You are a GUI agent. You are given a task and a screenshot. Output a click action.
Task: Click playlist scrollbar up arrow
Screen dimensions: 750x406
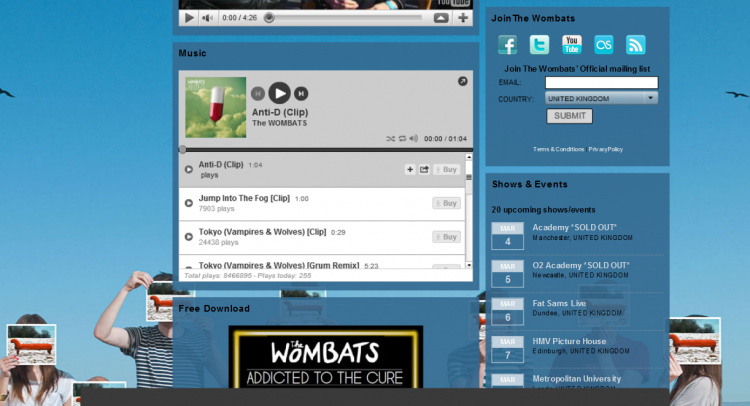click(469, 157)
